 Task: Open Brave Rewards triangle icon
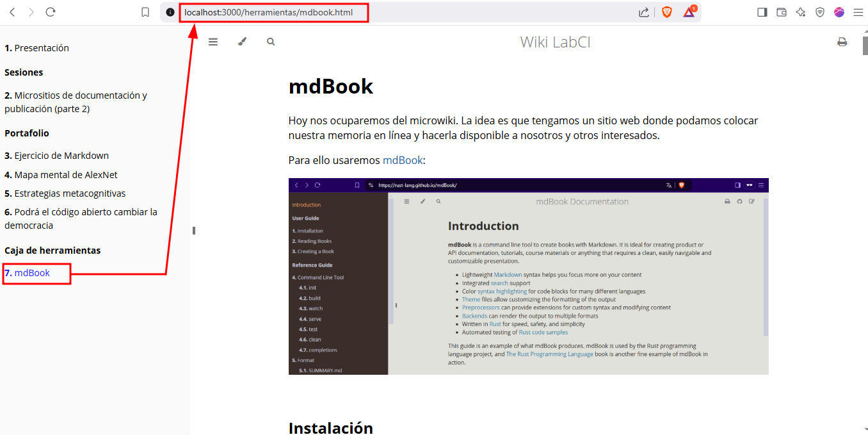pyautogui.click(x=689, y=12)
